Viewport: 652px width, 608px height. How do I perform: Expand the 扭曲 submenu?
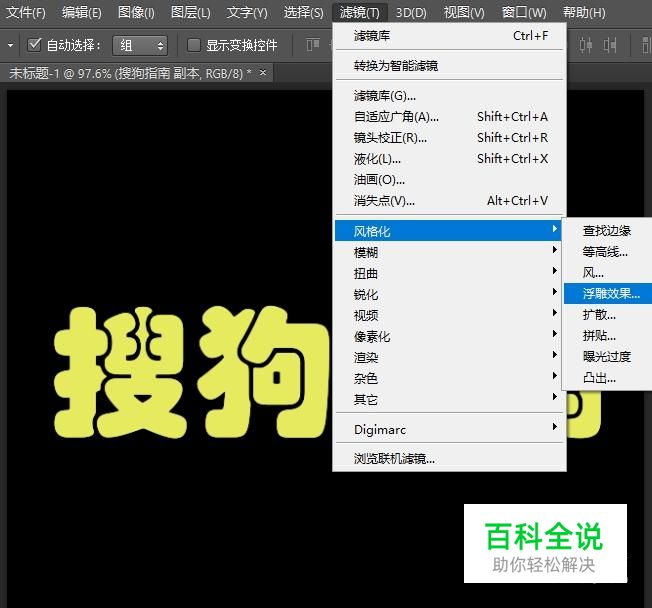point(449,273)
